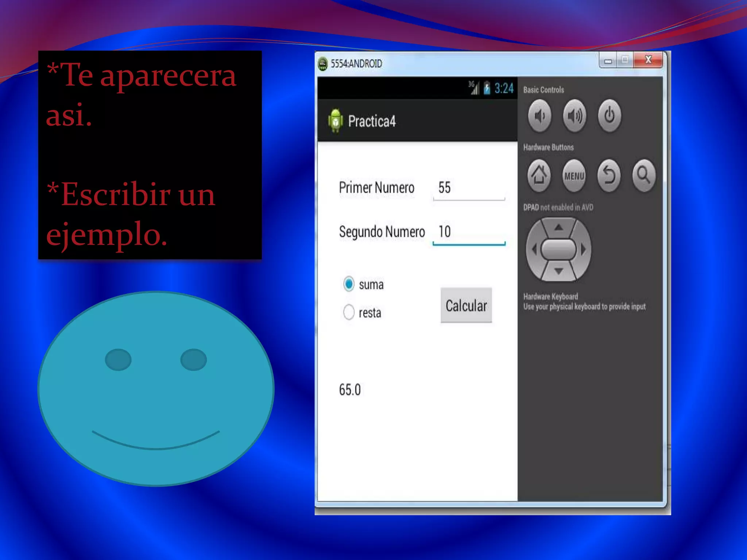This screenshot has width=747, height=560.
Task: Select the suma radio button
Action: (349, 284)
